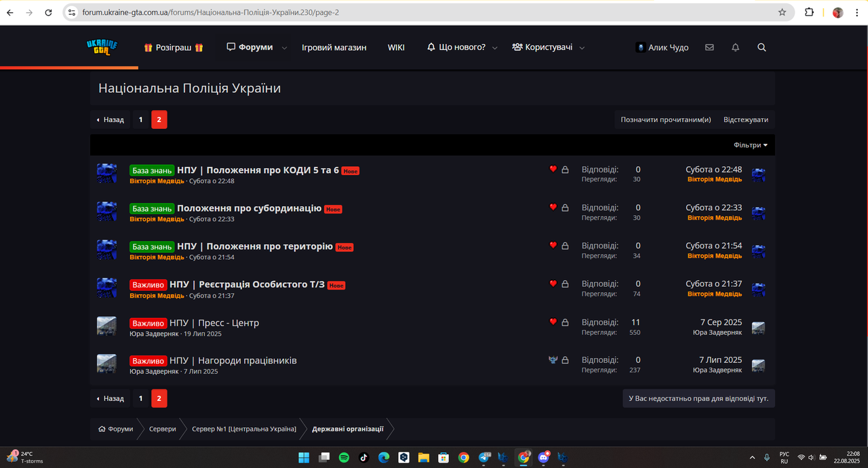
Task: Click the Відстежувати button
Action: 746,119
